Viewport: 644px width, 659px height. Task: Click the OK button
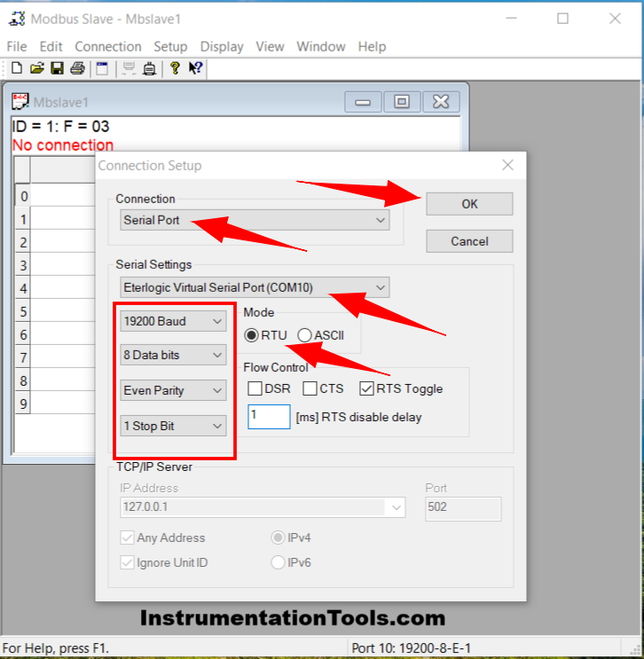point(469,204)
